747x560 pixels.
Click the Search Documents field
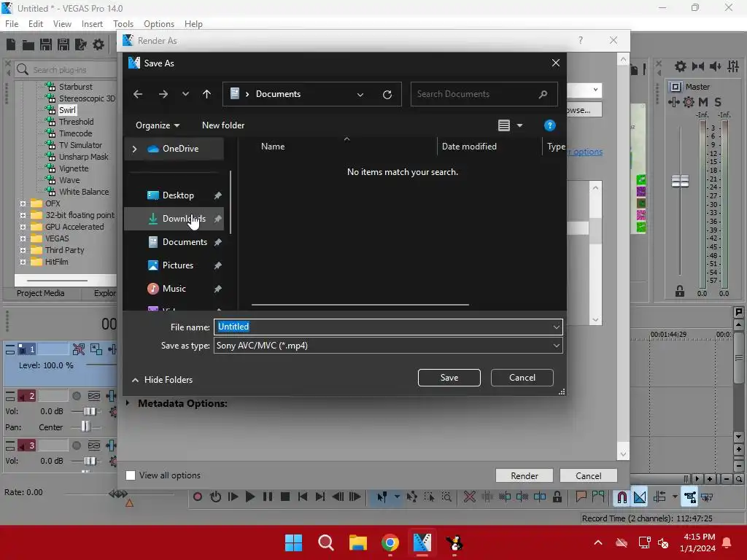[x=484, y=94]
